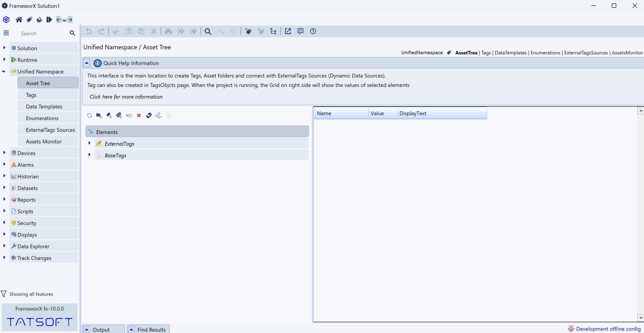
Task: Open the DataTemplates breadcrumb link
Action: [511, 53]
